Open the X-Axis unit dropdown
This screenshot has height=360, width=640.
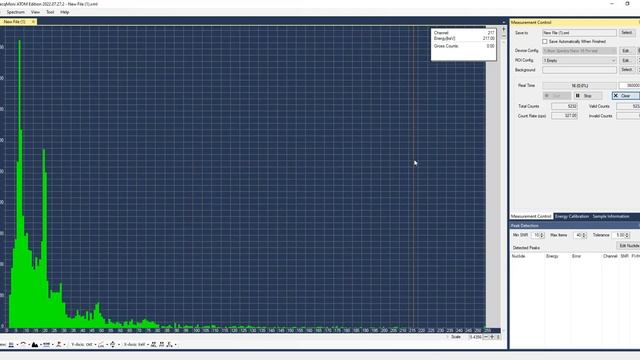click(x=136, y=345)
